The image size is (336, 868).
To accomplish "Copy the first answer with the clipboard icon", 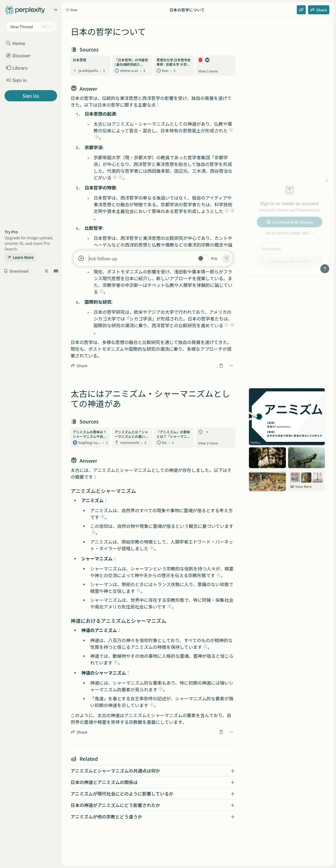I will (x=221, y=366).
